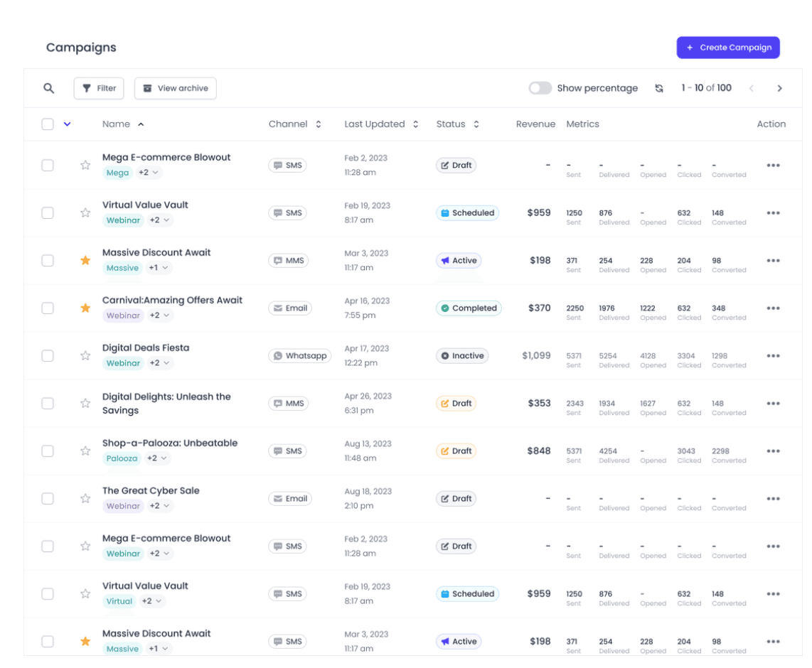The width and height of the screenshot is (812, 668).
Task: Go to next page arrow
Action: click(779, 88)
